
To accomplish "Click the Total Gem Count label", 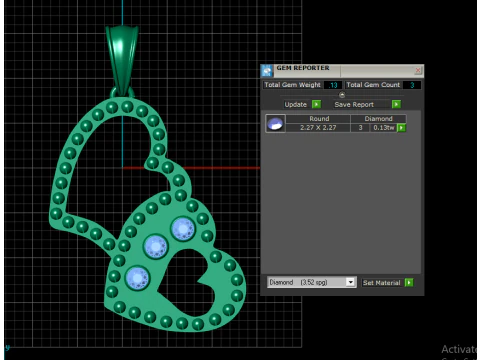I will coord(373,85).
